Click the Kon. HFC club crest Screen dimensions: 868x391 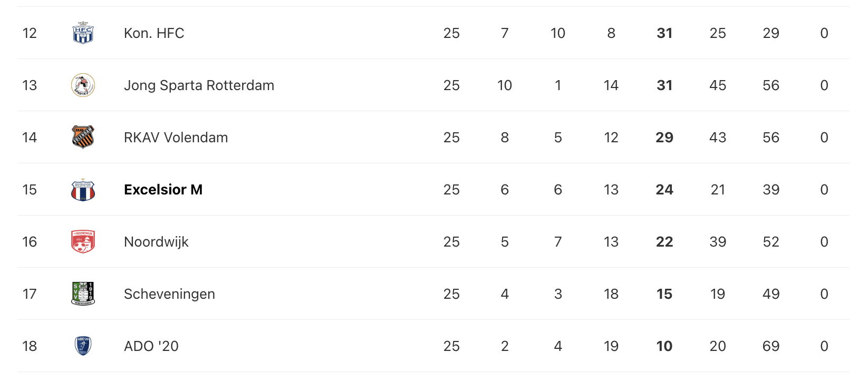coord(83,33)
